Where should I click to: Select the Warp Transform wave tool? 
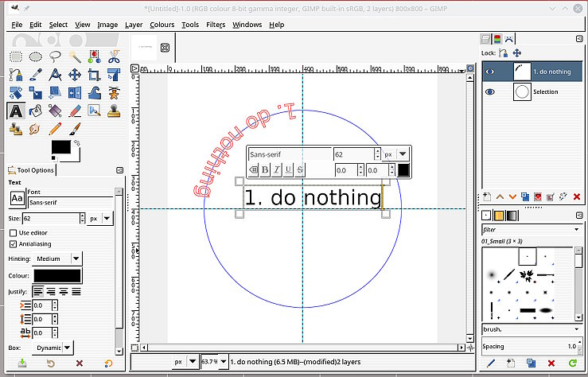tap(94, 93)
